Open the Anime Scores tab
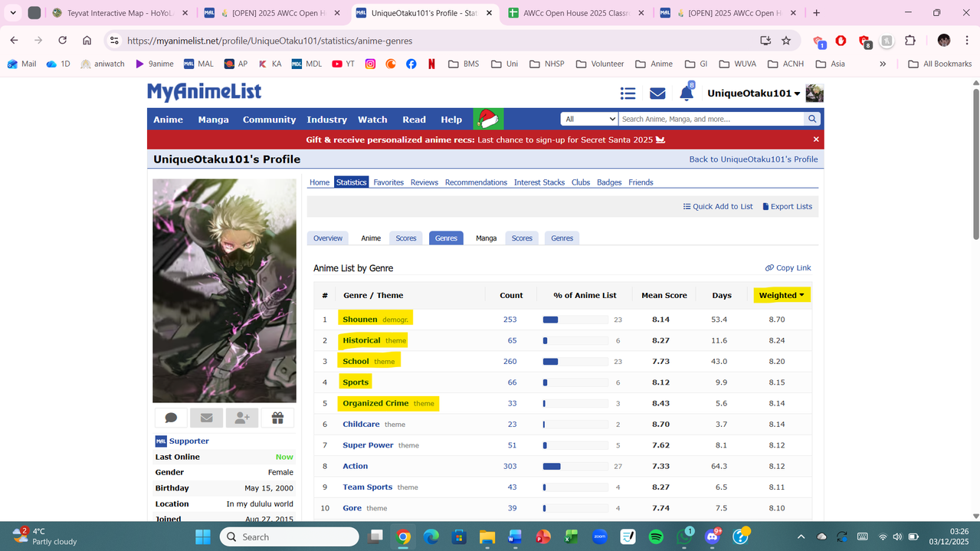 coord(406,238)
